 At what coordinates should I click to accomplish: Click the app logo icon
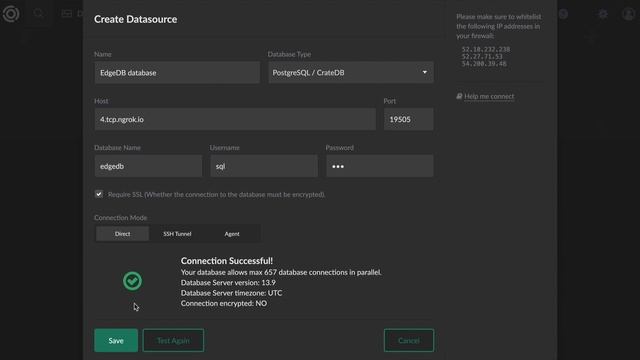click(11, 14)
